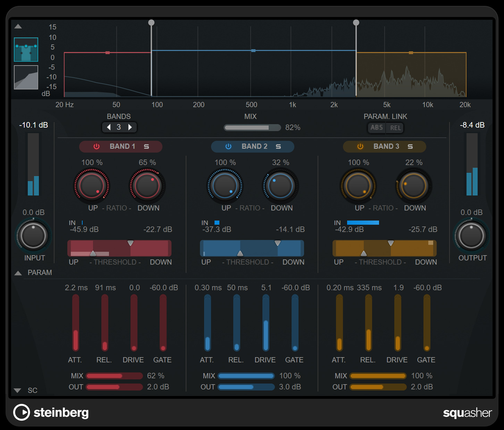Viewport: 504px width, 430px height.
Task: Select the compression curve view icon
Action: coord(26,77)
